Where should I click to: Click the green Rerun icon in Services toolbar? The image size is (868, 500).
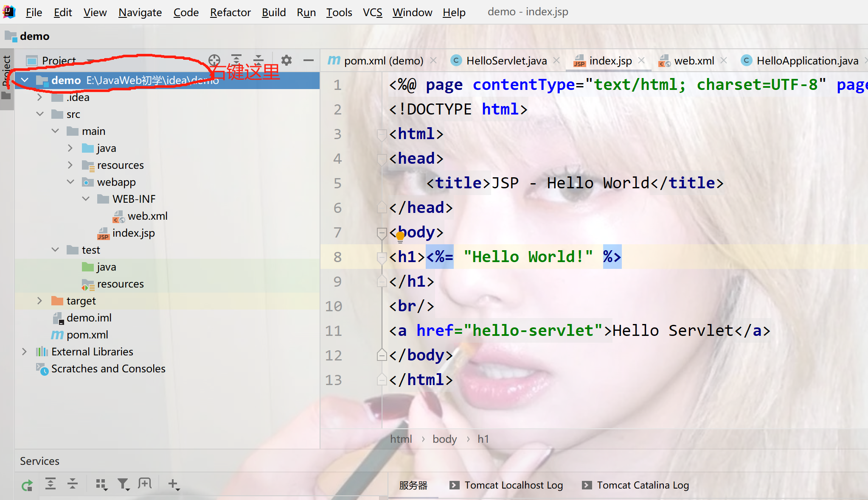(x=27, y=483)
